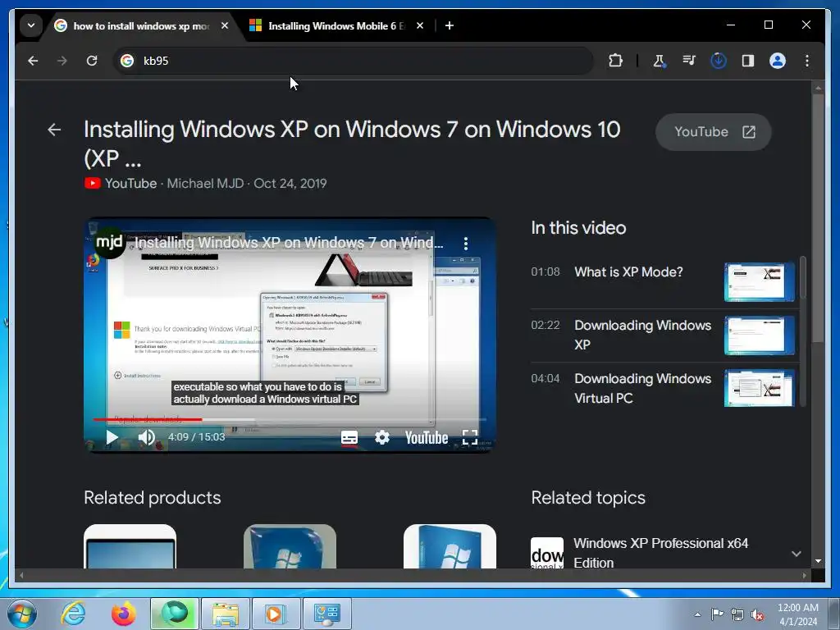Screen dimensions: 840x630
Task: Open the downloads icon in toolbar
Action: tap(719, 61)
